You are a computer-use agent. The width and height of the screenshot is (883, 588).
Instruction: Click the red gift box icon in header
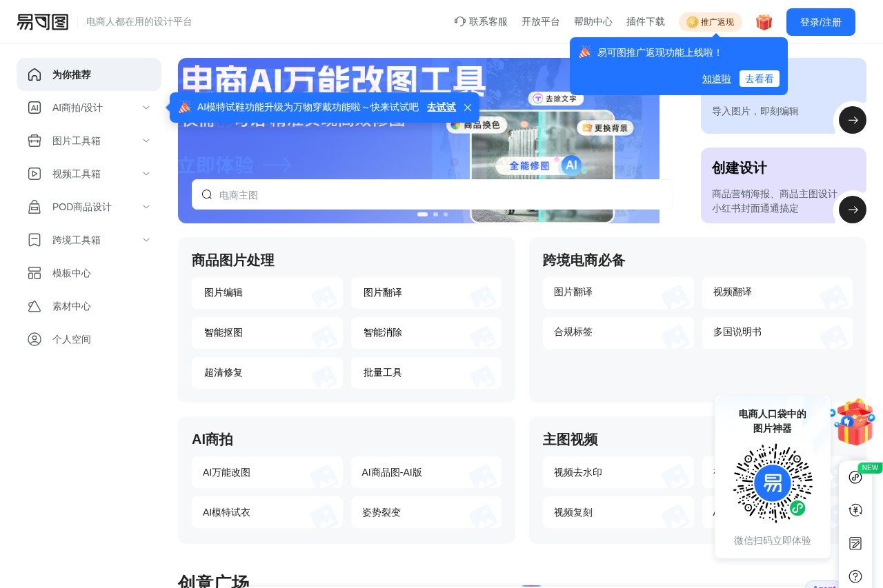coord(764,22)
